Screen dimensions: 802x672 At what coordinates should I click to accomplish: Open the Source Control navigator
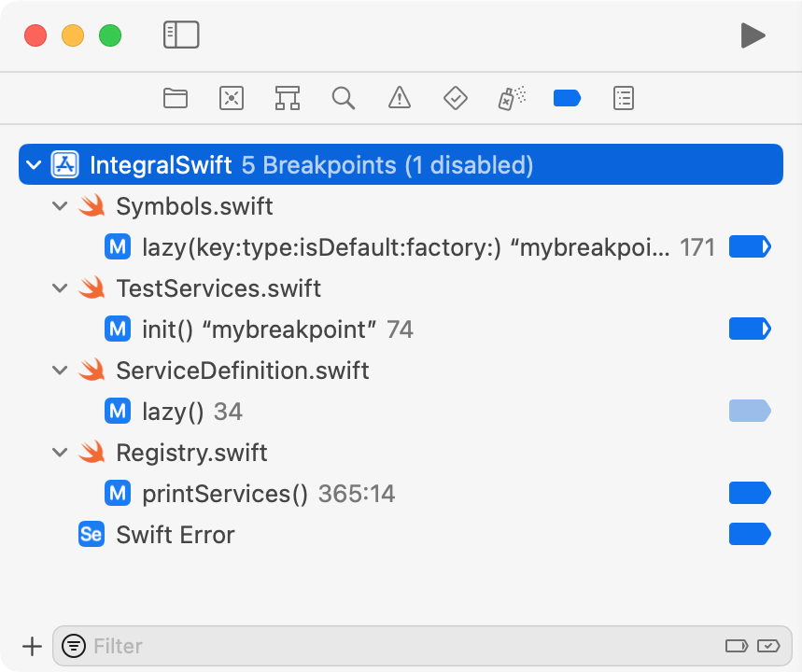tap(232, 98)
